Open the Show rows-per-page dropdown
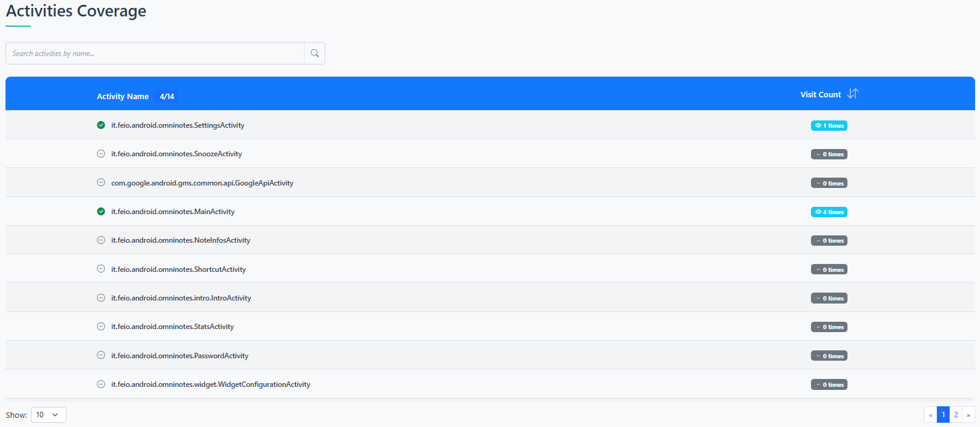The image size is (980, 427). coord(48,415)
